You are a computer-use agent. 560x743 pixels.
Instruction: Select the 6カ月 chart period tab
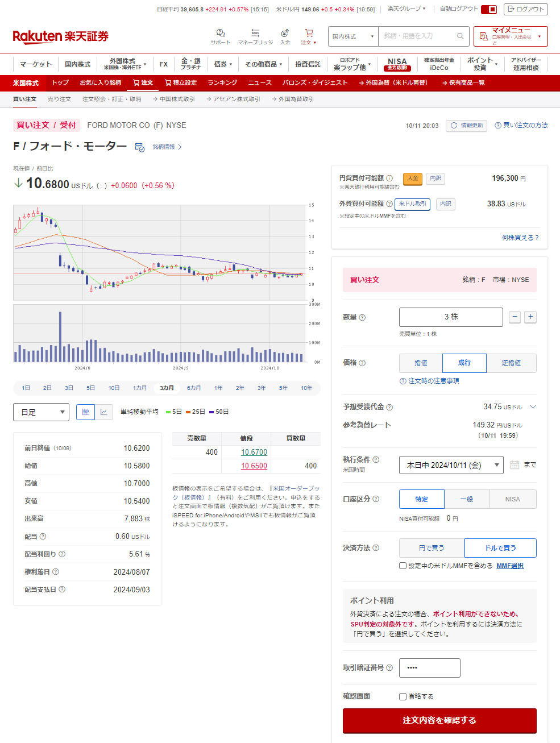(194, 388)
